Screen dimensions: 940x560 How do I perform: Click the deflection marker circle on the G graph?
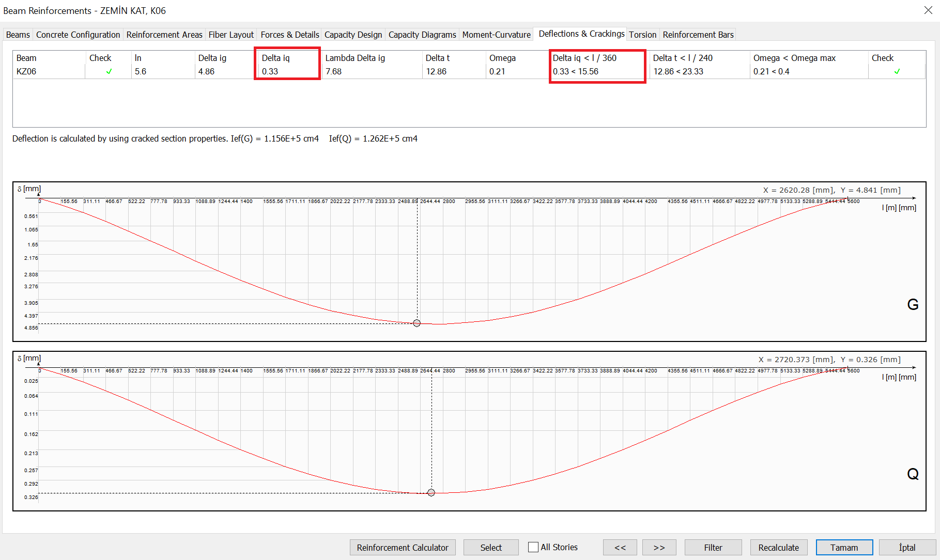(x=417, y=323)
